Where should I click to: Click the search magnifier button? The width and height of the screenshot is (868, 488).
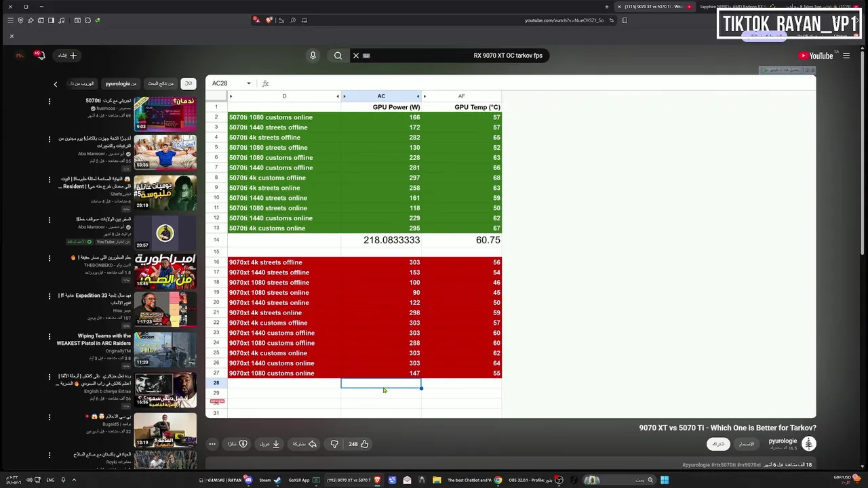[x=338, y=56]
